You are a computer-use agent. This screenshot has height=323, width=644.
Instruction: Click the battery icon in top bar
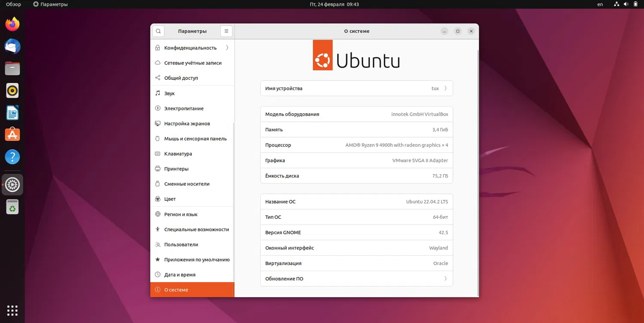tap(636, 4)
